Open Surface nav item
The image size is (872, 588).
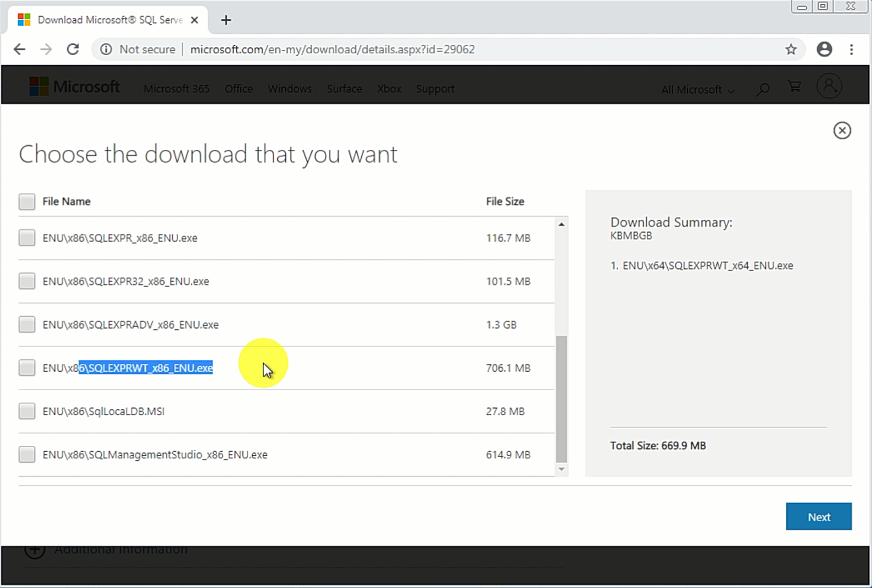click(x=344, y=89)
